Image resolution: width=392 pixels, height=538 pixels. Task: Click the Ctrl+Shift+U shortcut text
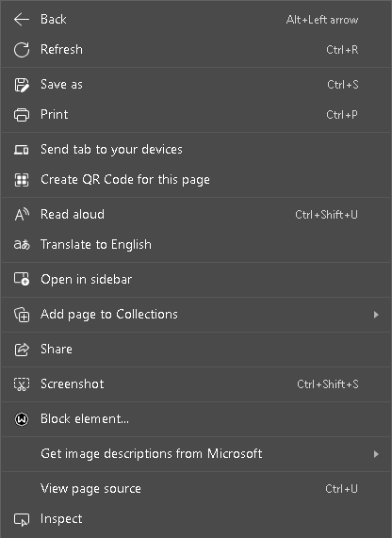click(326, 215)
